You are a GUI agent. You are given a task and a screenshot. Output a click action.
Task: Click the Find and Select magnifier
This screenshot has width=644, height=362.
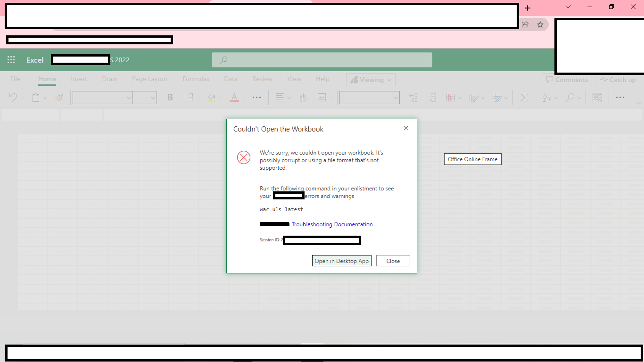[x=570, y=98]
